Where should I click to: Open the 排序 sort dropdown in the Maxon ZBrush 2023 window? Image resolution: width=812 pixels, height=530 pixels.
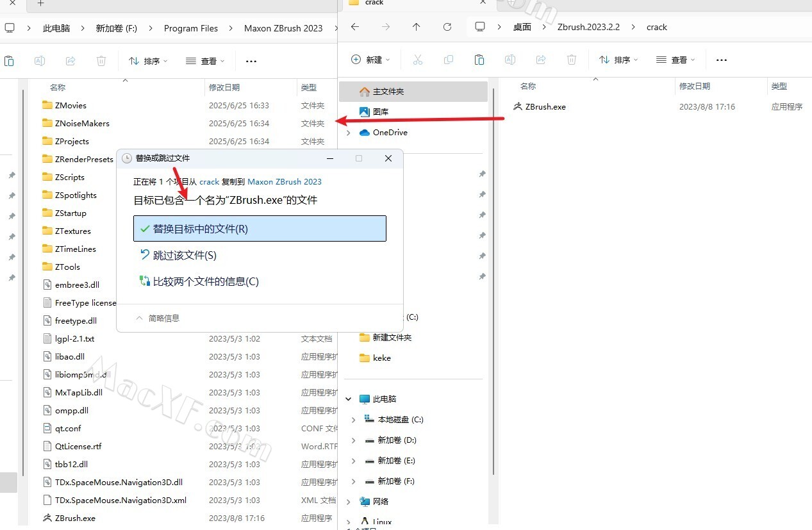tap(148, 61)
